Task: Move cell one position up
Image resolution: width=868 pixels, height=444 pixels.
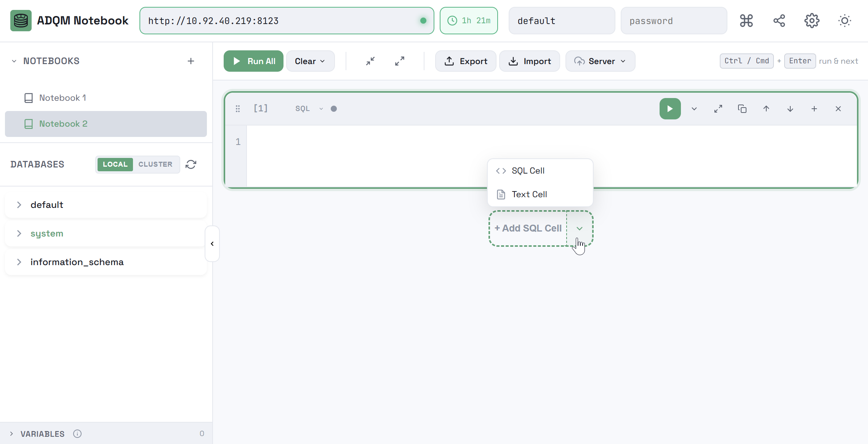Action: [x=766, y=109]
